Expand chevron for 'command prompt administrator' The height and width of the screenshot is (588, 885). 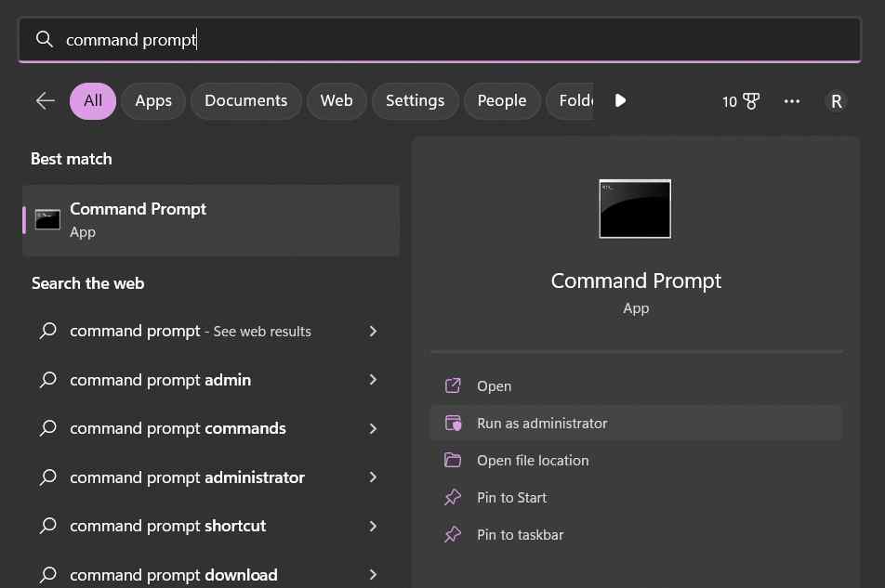click(x=373, y=477)
